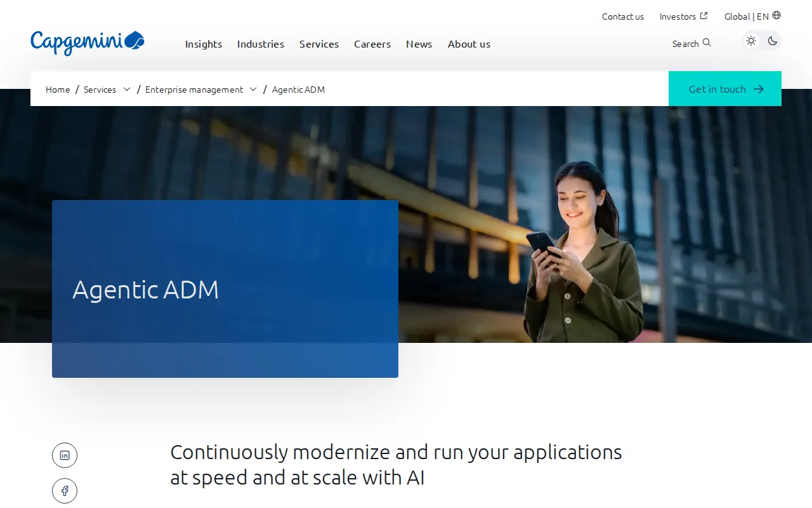Viewport: 812px width, 508px height.
Task: Click the globe language icon
Action: [776, 15]
